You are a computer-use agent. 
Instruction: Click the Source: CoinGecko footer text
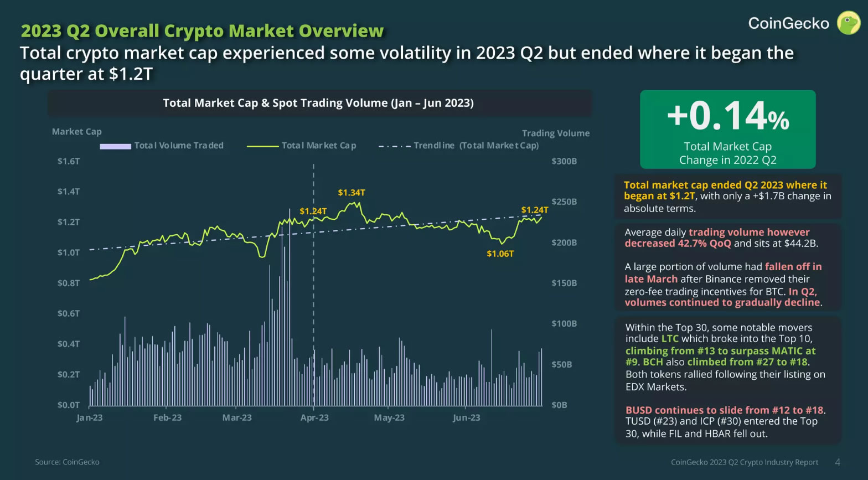pos(67,462)
